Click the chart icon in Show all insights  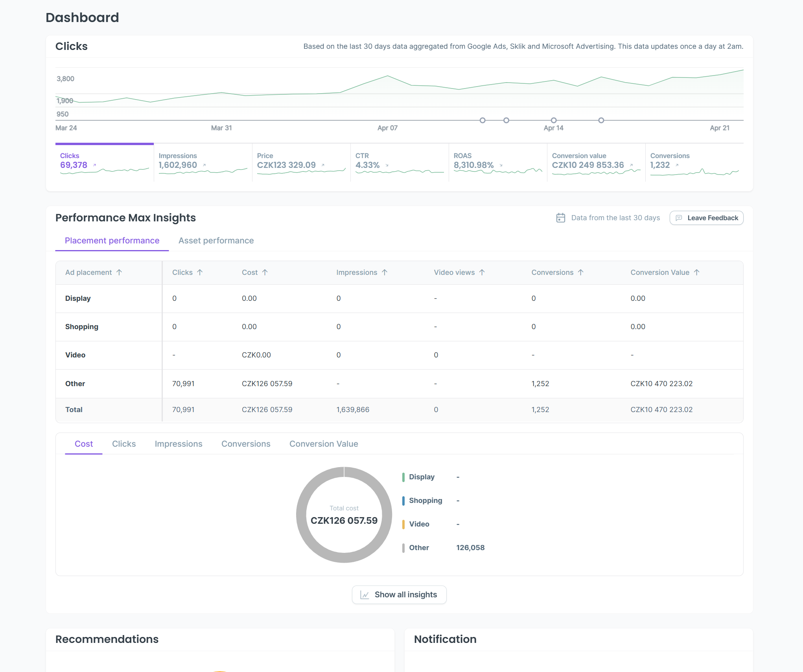(x=365, y=595)
